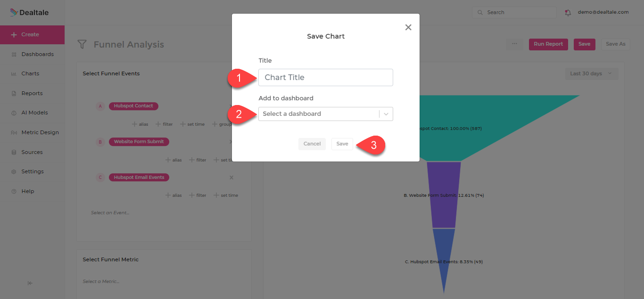Click the Funnel Analysis filter icon
Image resolution: width=644 pixels, height=299 pixels.
click(82, 45)
